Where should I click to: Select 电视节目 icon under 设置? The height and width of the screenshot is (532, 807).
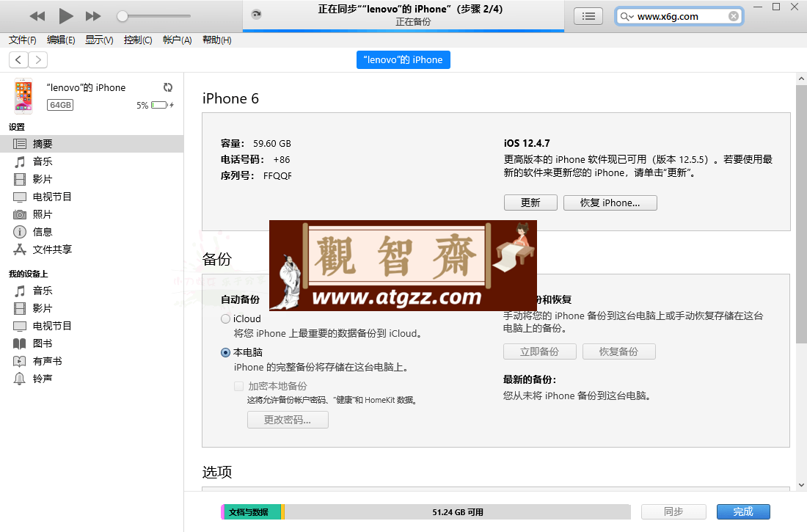[20, 197]
